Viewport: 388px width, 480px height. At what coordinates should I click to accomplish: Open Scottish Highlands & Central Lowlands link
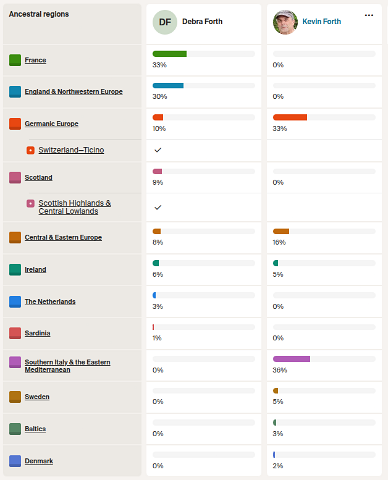pyautogui.click(x=75, y=207)
